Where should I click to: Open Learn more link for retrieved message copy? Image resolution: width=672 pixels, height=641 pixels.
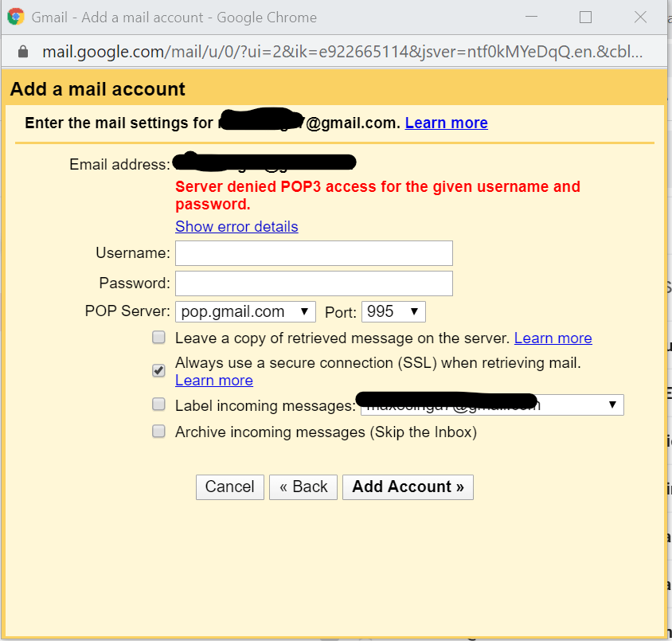[x=553, y=338]
